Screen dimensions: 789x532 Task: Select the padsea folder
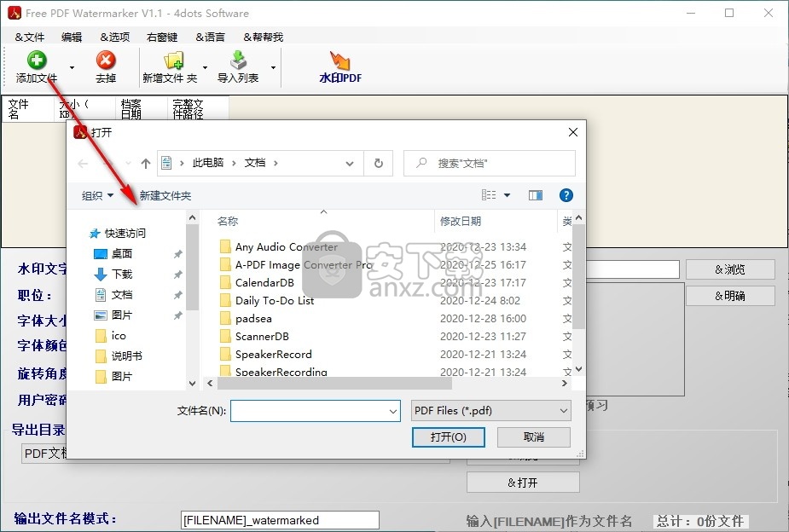pos(246,319)
